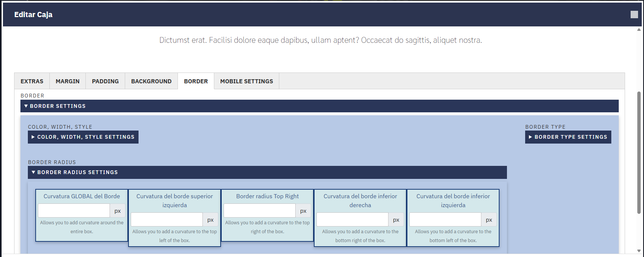Click the borde inferior izquierda input field
Screen dimensions: 644x257
coord(445,219)
